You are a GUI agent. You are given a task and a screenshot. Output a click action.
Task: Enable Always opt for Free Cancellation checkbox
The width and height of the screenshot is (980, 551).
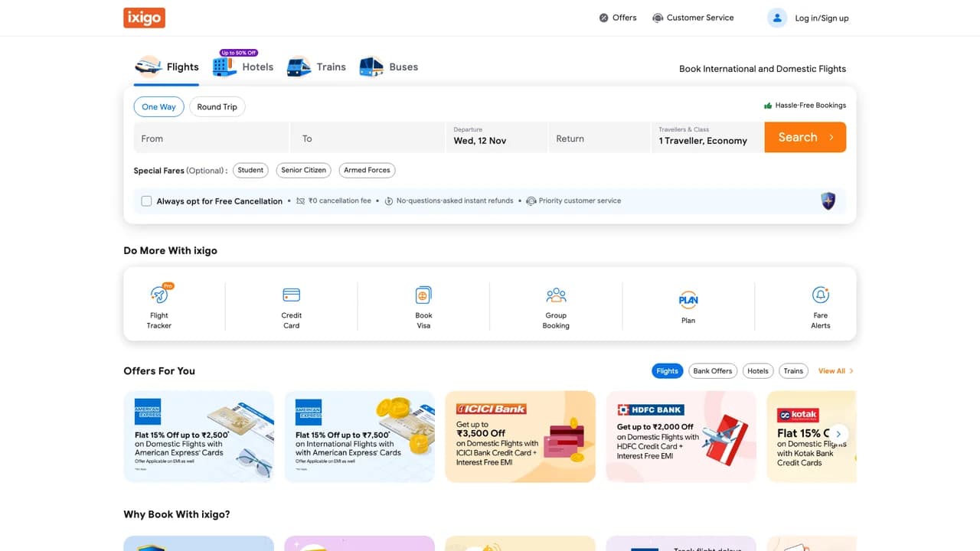[147, 201]
